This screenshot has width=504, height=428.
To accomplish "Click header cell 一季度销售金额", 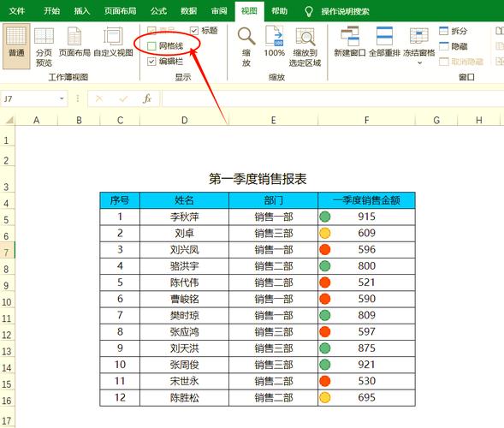I will click(x=366, y=200).
